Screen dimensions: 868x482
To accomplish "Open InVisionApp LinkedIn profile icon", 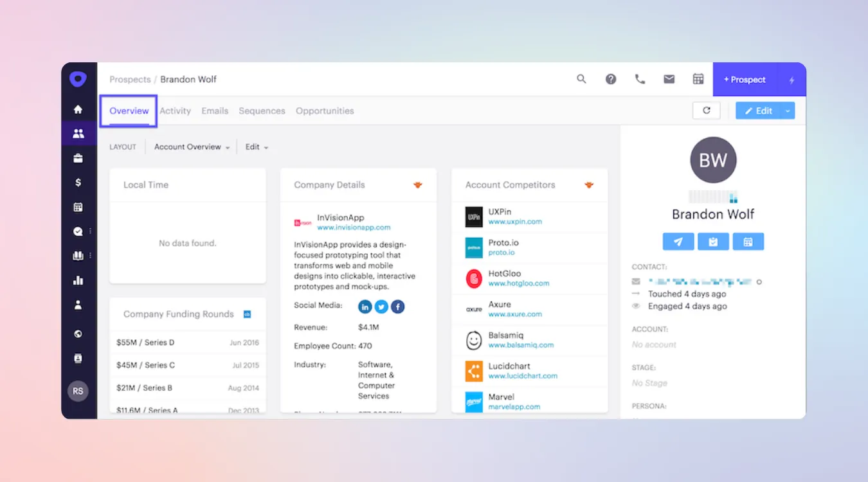I will (x=365, y=307).
